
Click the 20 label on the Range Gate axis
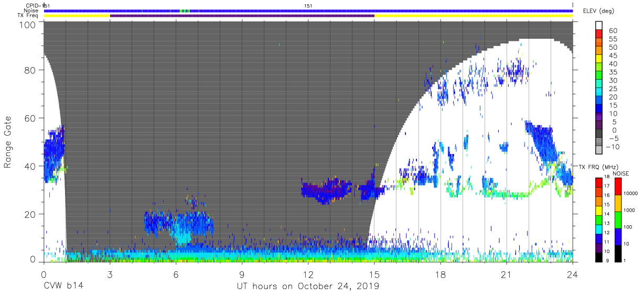coord(30,214)
